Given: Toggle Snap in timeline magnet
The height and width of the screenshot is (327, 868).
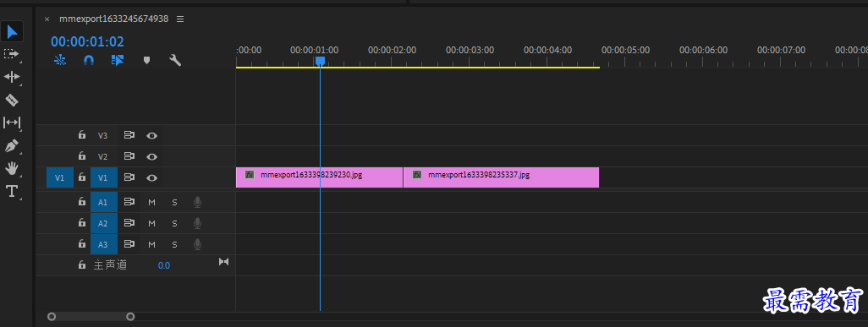Looking at the screenshot, I should pyautogui.click(x=89, y=60).
